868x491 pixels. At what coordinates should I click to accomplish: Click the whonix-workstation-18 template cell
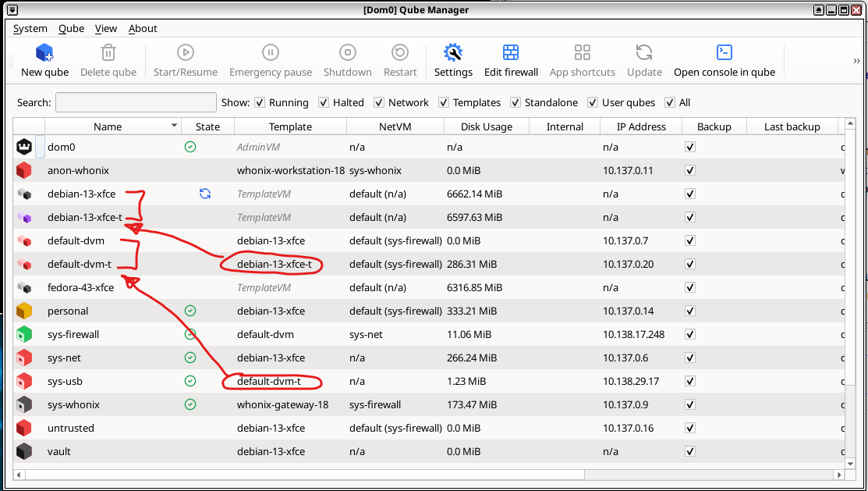click(291, 170)
